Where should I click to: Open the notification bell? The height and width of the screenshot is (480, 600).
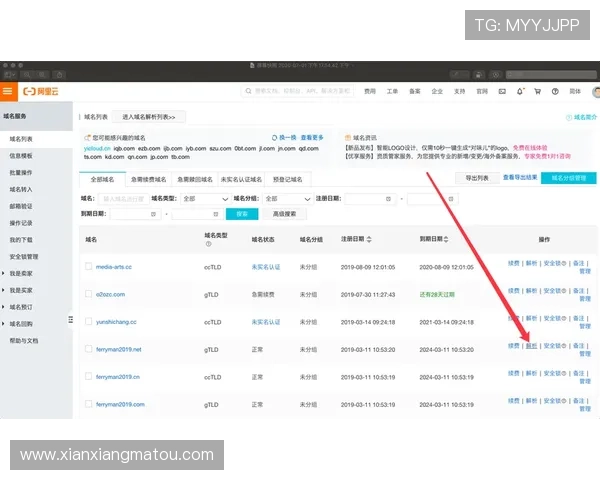coord(520,91)
